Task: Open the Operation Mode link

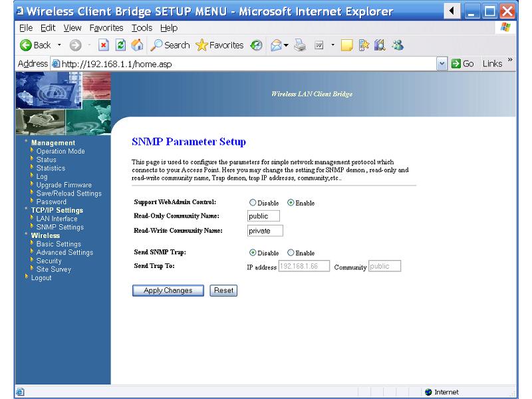Action: click(x=61, y=152)
